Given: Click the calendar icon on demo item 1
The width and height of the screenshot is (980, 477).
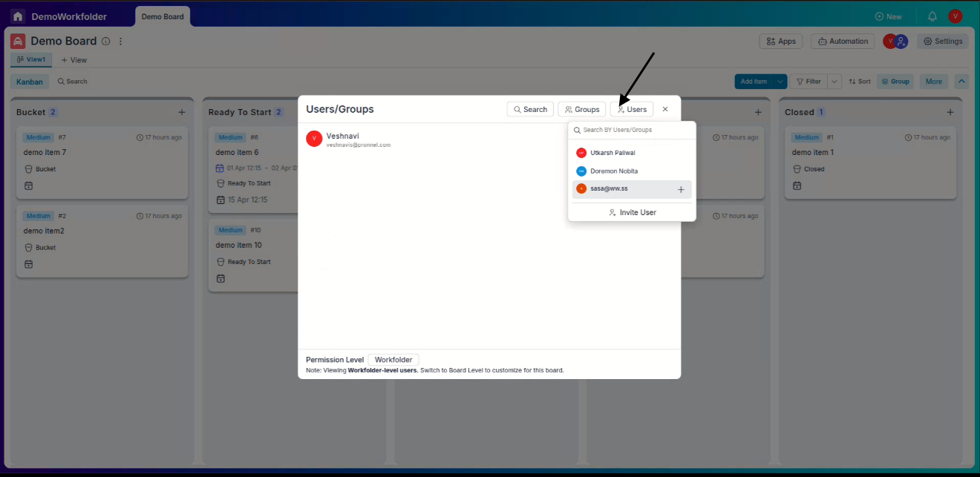Looking at the screenshot, I should click(797, 185).
